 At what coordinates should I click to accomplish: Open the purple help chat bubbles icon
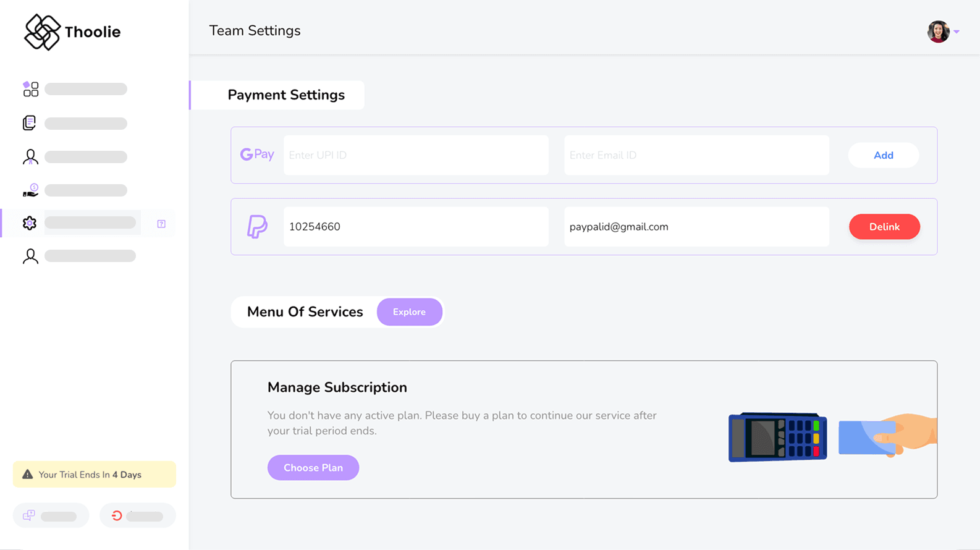[x=29, y=515]
